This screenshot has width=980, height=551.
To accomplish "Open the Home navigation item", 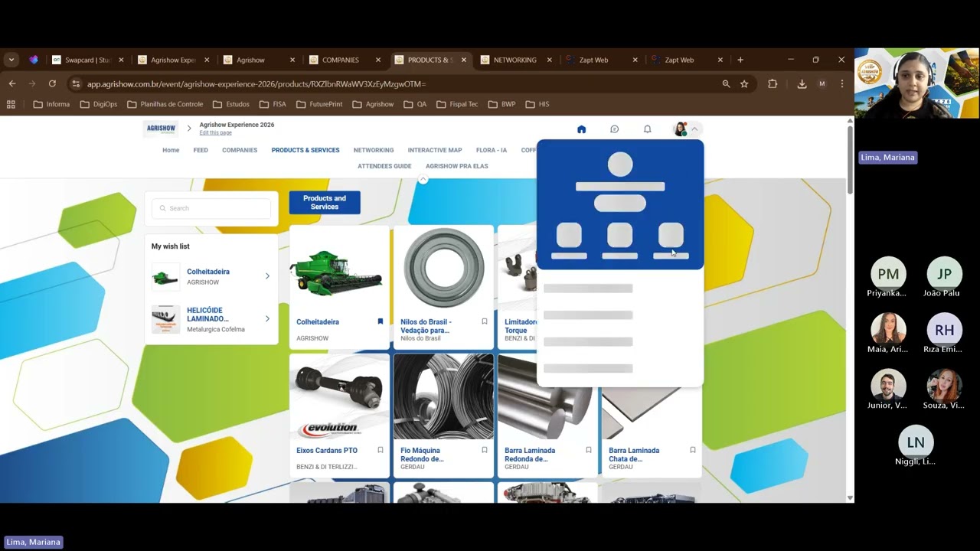I will [x=171, y=150].
